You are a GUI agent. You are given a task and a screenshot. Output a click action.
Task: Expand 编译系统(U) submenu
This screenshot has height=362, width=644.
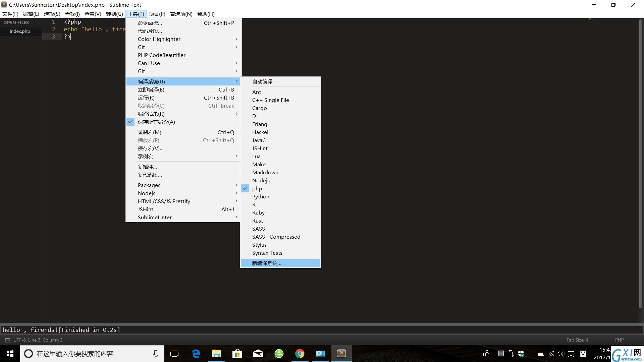[183, 81]
